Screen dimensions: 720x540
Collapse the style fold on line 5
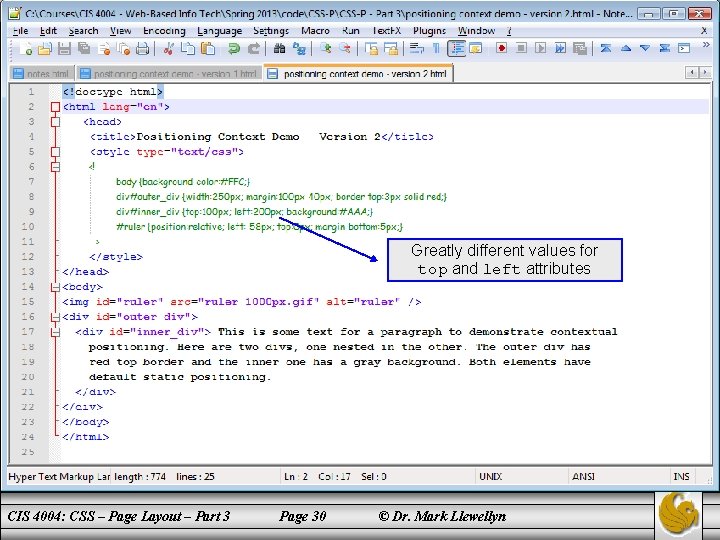(x=56, y=152)
